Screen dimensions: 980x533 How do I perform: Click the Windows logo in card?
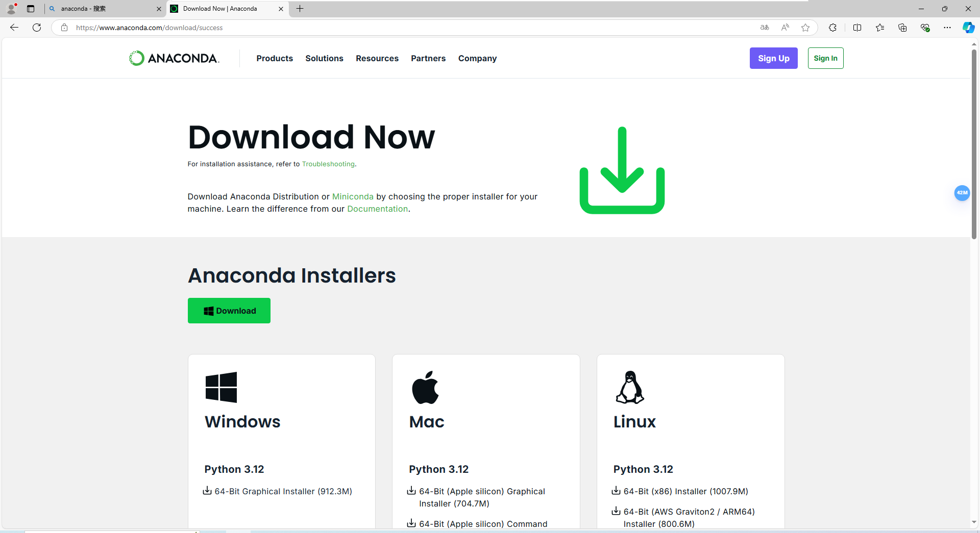pos(221,387)
